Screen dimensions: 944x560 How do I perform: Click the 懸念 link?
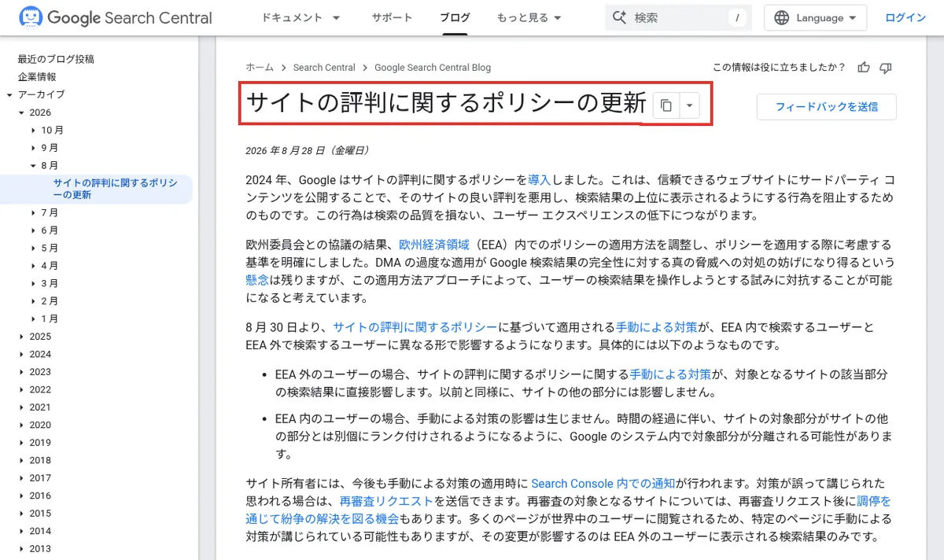(x=257, y=280)
